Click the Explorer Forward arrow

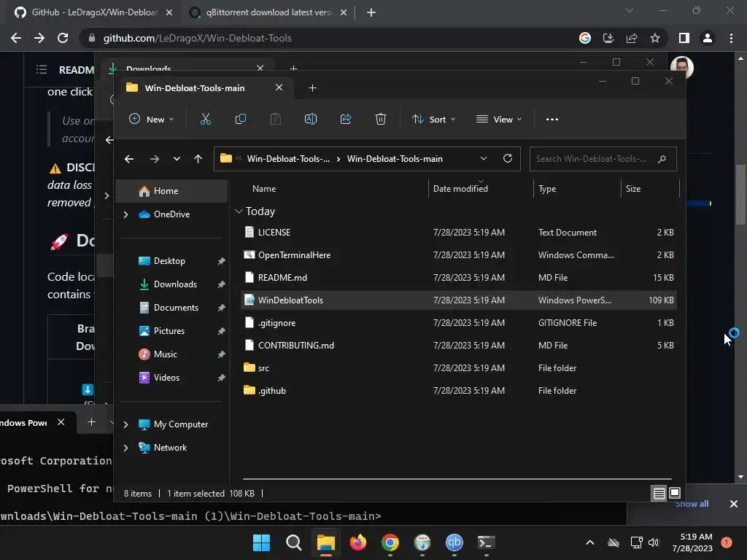click(155, 159)
